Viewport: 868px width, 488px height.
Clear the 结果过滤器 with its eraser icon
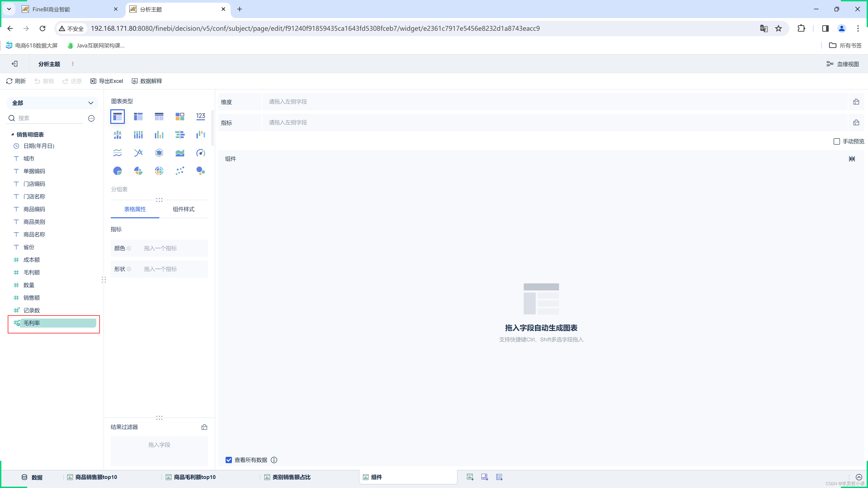(204, 427)
